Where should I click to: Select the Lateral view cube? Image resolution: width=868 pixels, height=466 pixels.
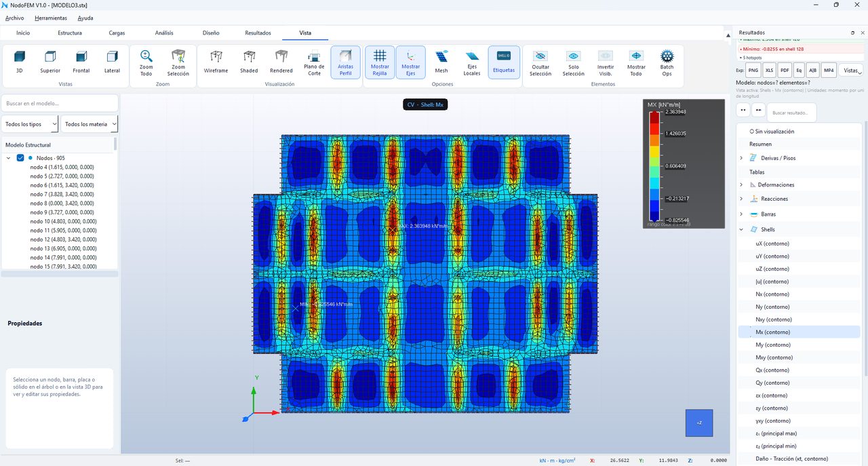(x=112, y=62)
